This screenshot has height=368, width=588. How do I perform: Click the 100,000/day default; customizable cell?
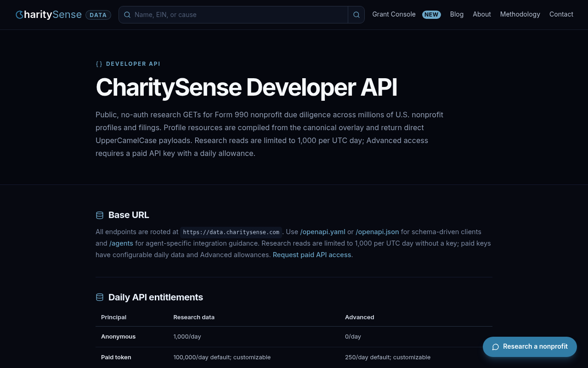(x=222, y=357)
